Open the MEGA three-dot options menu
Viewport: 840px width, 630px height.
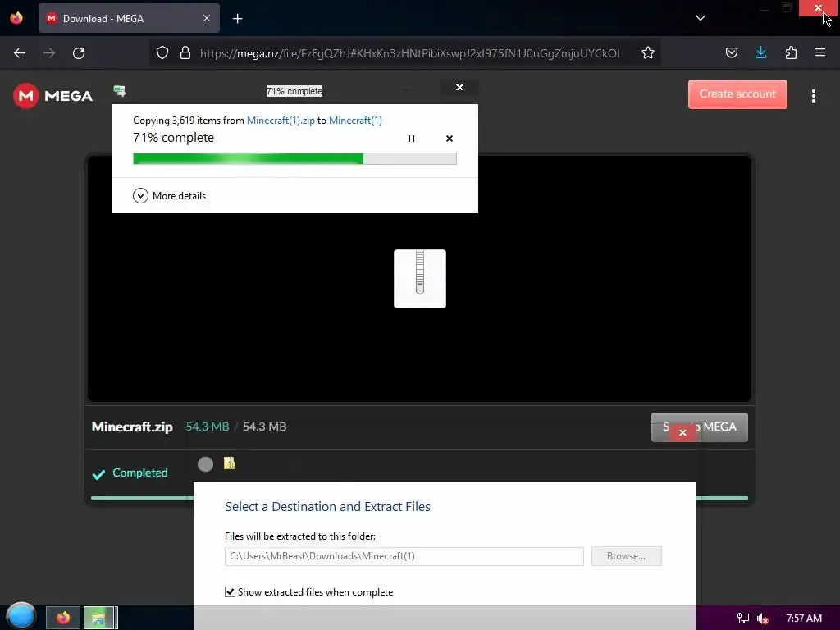(x=813, y=96)
